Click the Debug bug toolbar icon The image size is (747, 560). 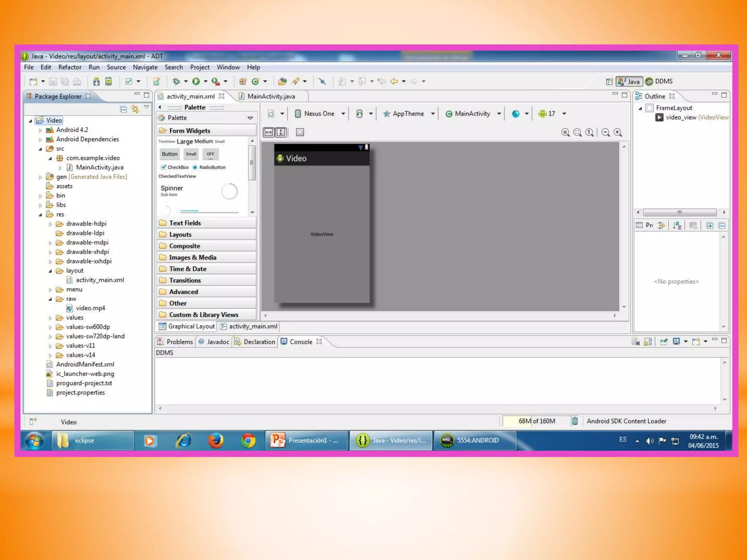(177, 81)
